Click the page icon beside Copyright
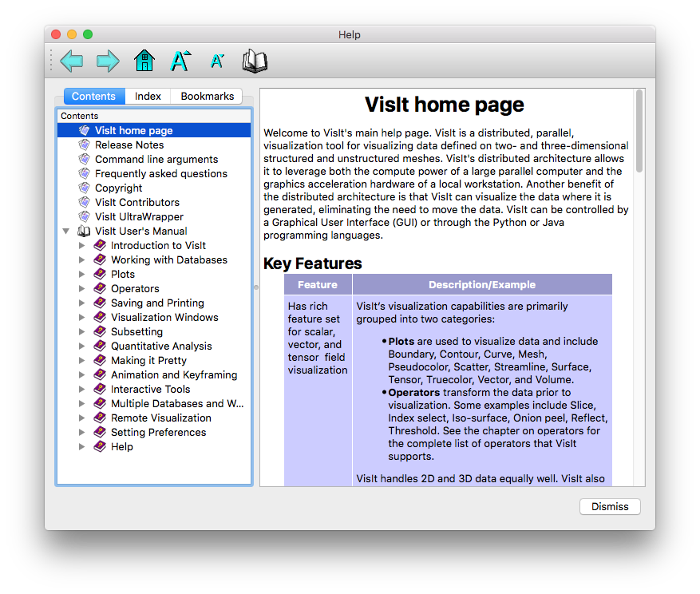The width and height of the screenshot is (700, 594). (85, 188)
